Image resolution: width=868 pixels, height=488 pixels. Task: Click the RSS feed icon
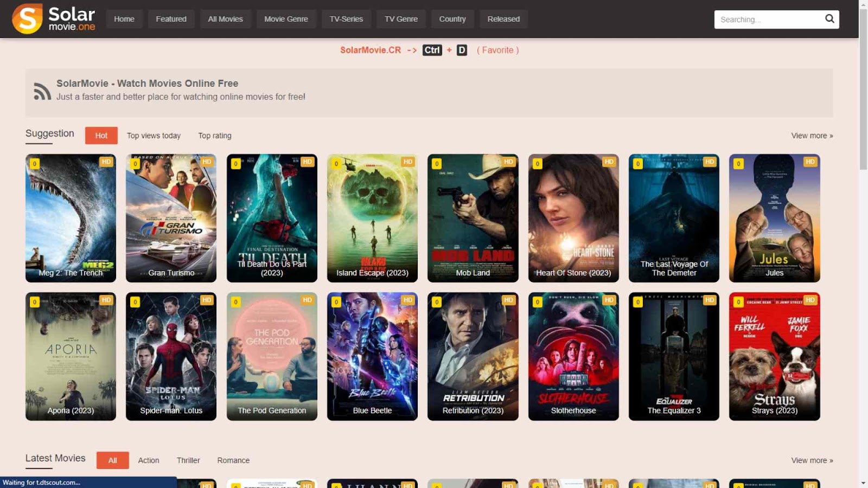(42, 91)
